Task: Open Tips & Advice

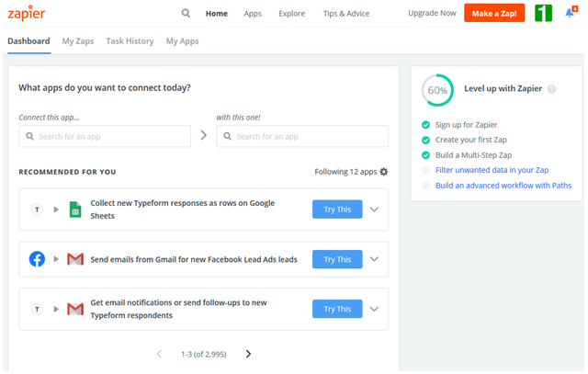Action: [346, 14]
